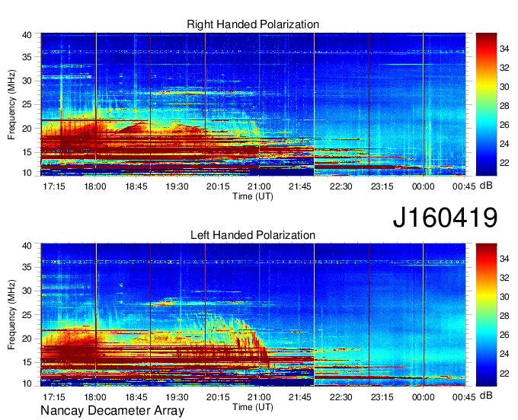Viewport: 518px width, 420px height.
Task: Click 'Time (UT)' label under Right Handed plot
Action: (253, 196)
